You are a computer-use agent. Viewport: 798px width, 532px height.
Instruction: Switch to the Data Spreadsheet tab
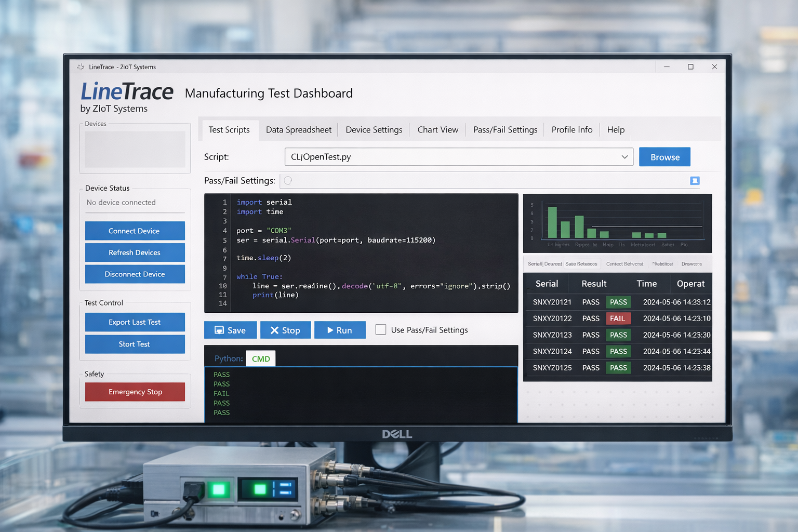[298, 130]
